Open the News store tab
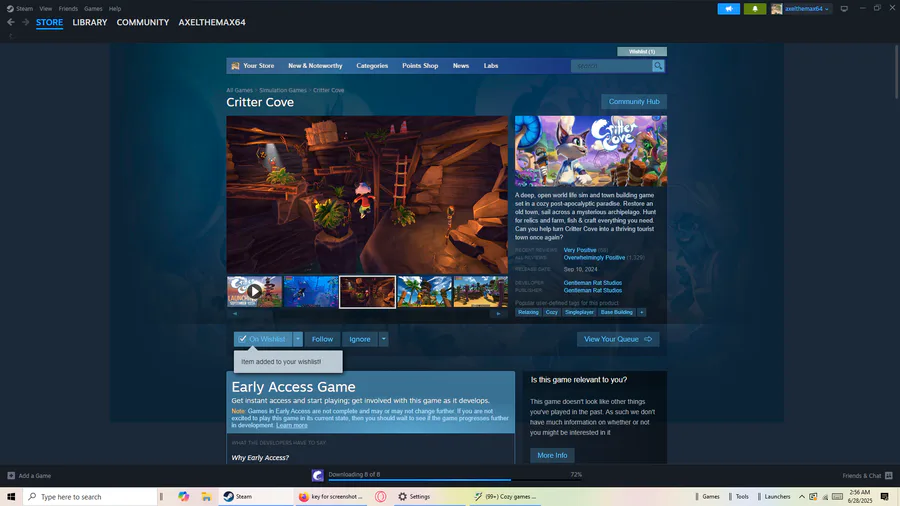 click(460, 66)
